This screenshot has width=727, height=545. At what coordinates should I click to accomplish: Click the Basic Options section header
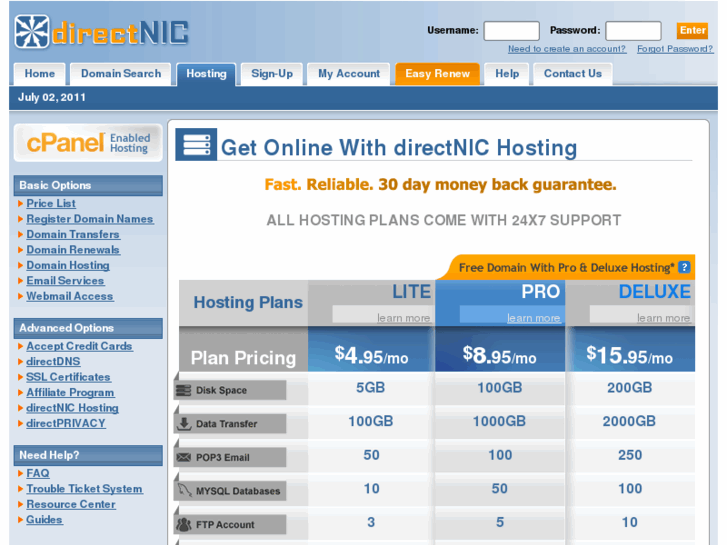click(x=88, y=185)
